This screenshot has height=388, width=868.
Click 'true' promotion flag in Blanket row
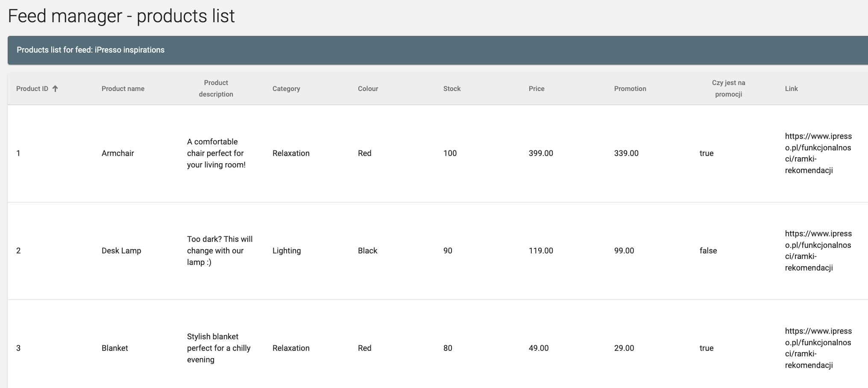tap(707, 348)
